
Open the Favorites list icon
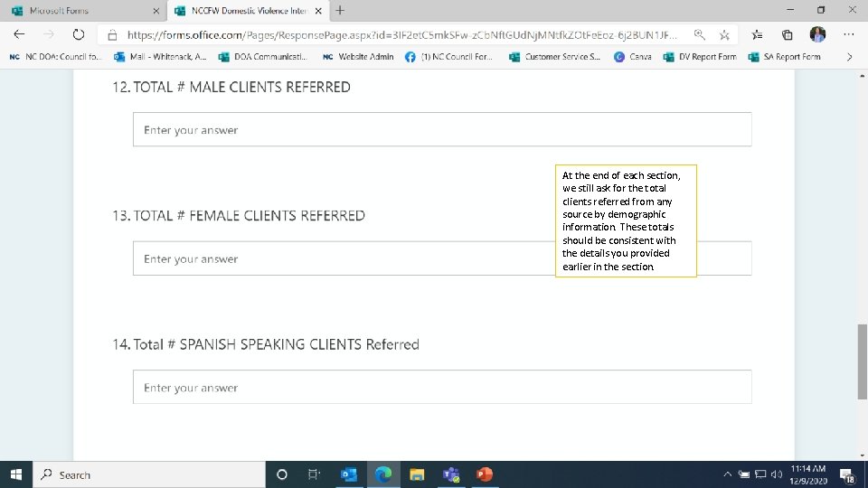click(x=757, y=35)
